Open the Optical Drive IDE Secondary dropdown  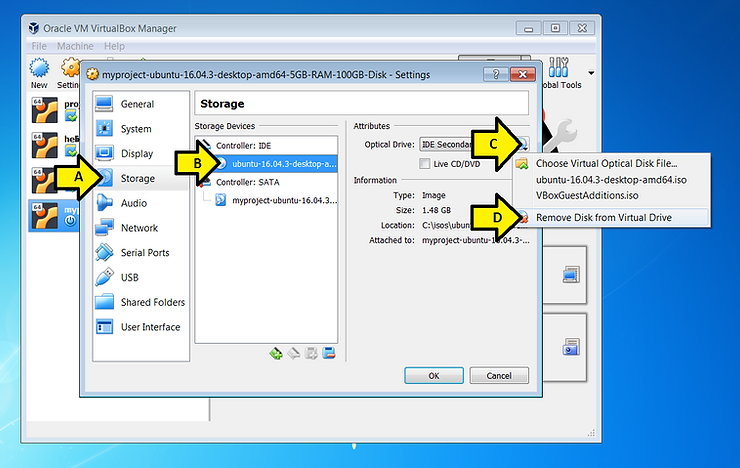446,144
